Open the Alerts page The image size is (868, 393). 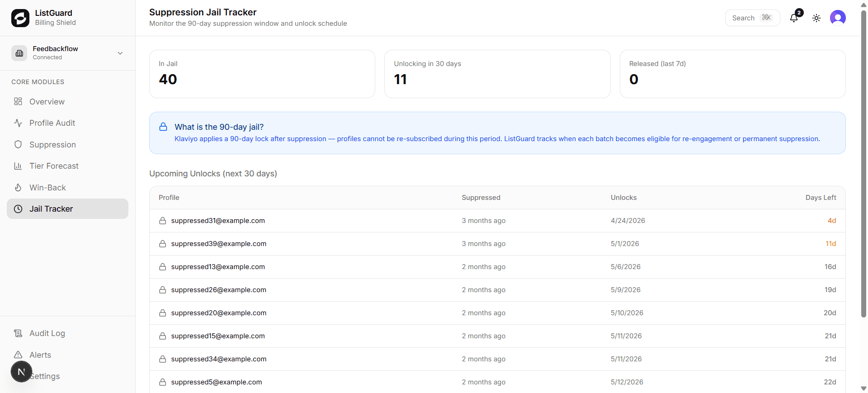click(x=67, y=355)
